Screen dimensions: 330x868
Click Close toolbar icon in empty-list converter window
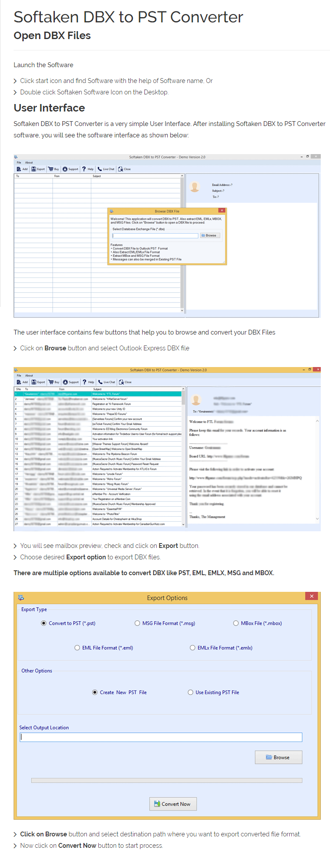121,169
